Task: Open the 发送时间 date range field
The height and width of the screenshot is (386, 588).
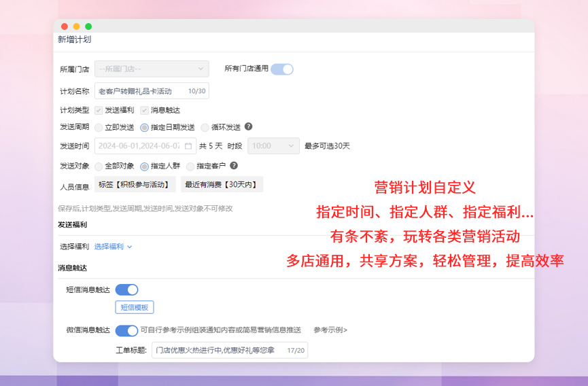Action: click(x=145, y=146)
